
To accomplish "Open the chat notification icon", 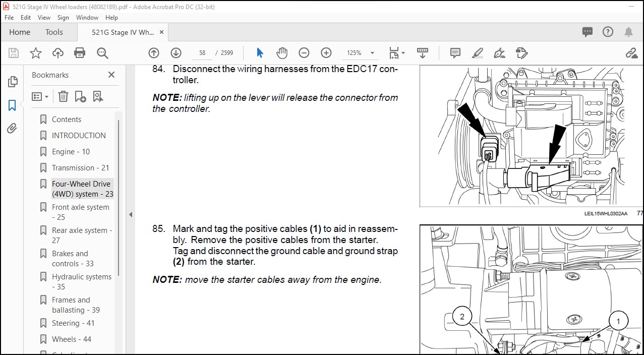I will point(588,32).
